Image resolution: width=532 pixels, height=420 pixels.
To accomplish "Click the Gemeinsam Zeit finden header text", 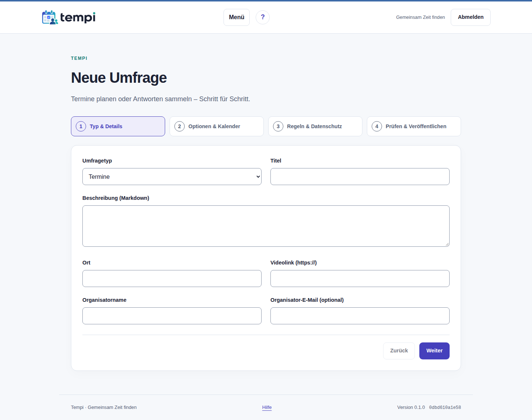I will 420,17.
